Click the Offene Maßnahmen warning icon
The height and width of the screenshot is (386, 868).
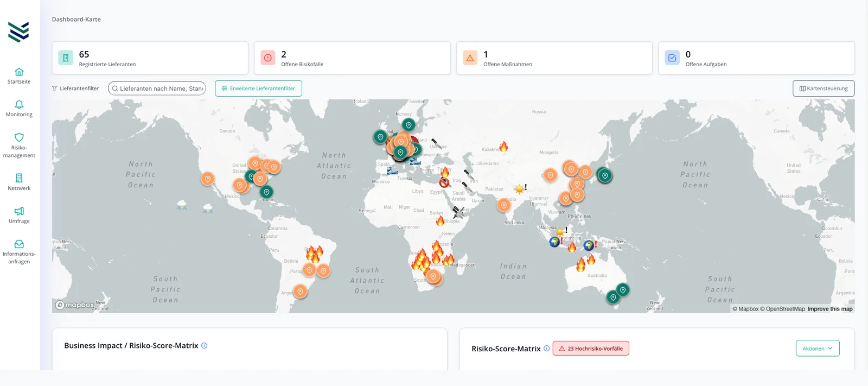[x=470, y=58]
